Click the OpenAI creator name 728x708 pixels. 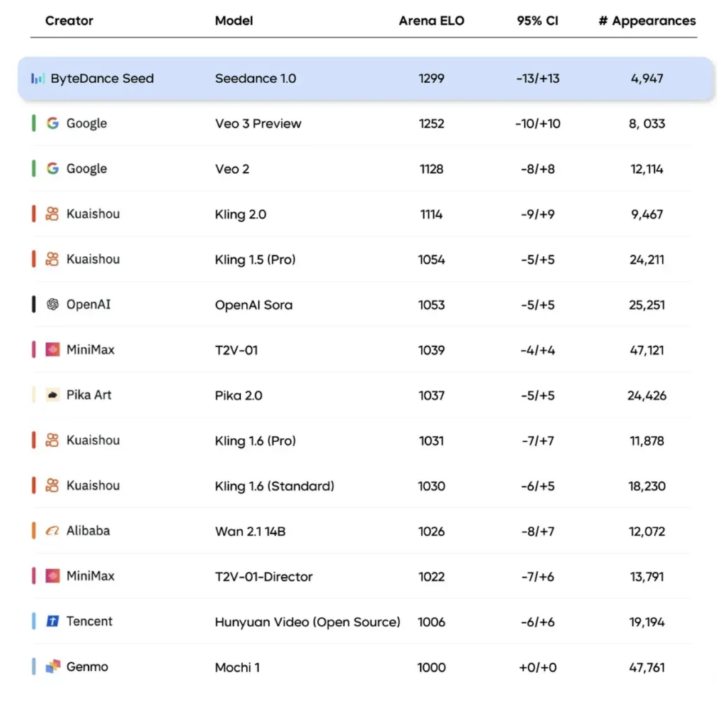[88, 304]
